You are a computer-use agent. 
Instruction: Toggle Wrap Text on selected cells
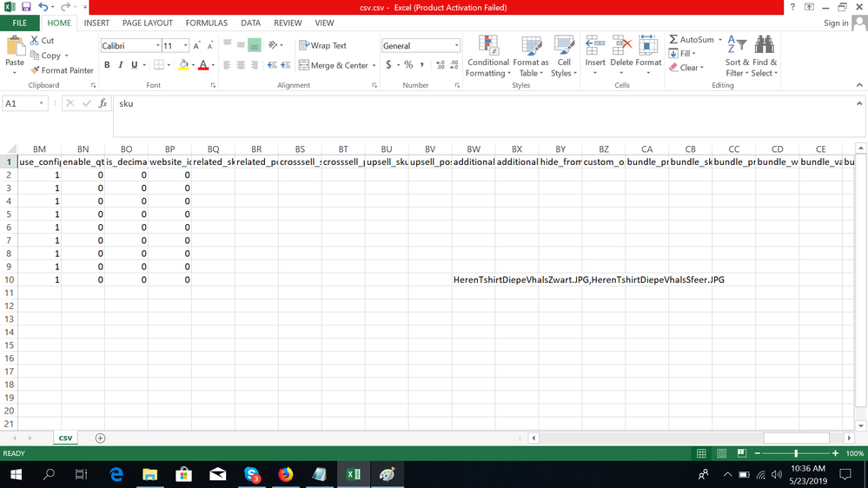click(322, 46)
